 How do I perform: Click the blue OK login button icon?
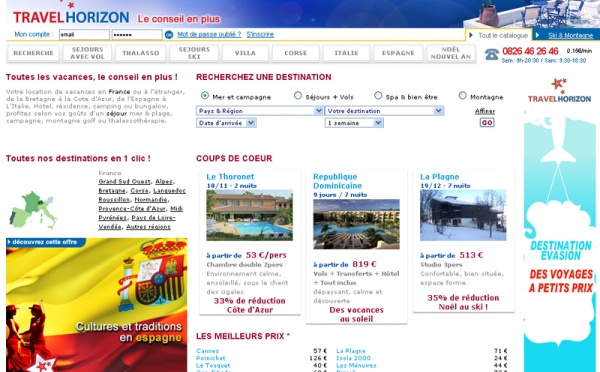coord(169,35)
